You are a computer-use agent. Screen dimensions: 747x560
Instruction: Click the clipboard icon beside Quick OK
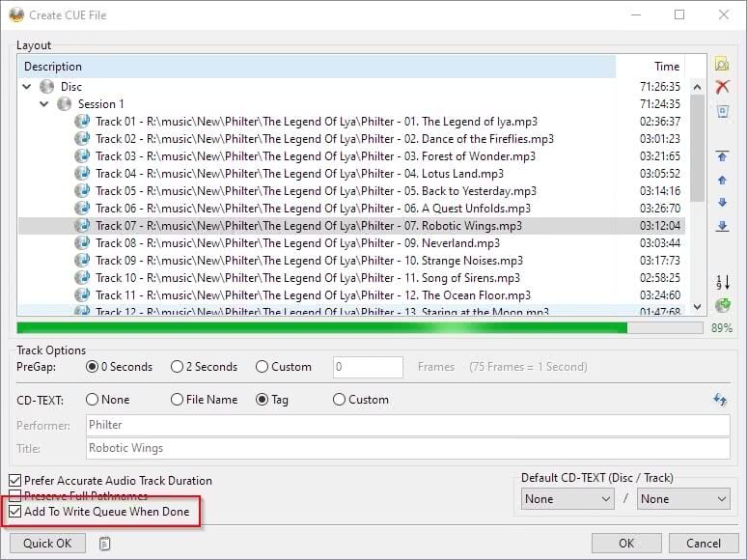(x=104, y=544)
